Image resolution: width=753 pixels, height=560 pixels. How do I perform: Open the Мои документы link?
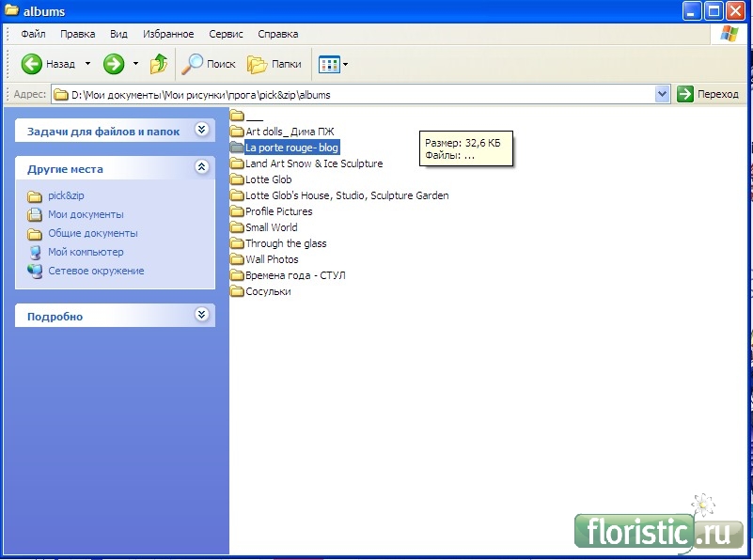coord(86,214)
